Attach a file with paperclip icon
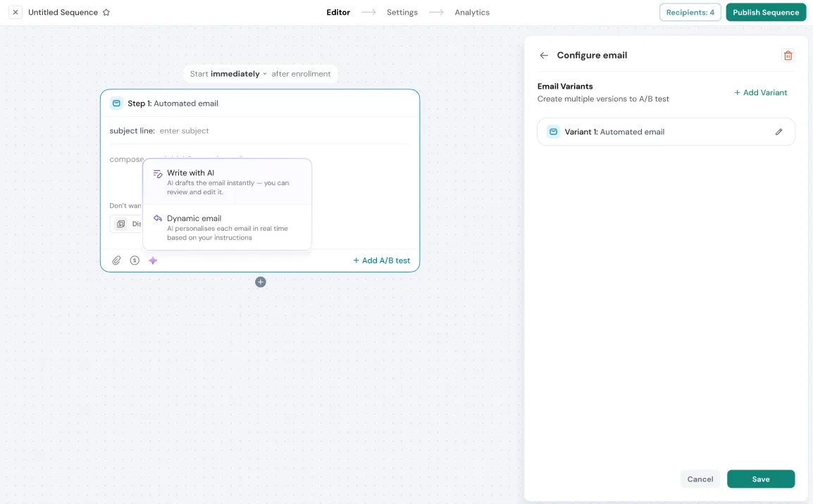The image size is (813, 504). click(x=117, y=260)
